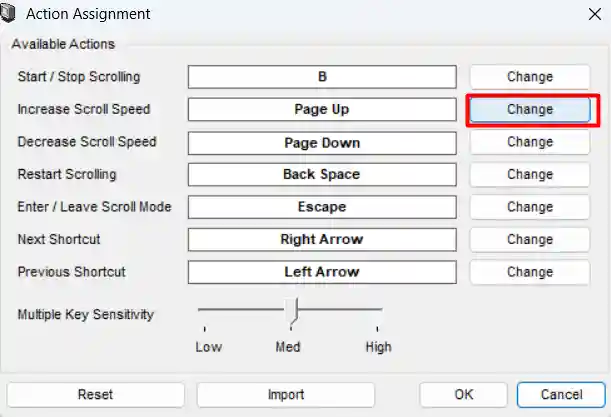Image resolution: width=611 pixels, height=417 pixels.
Task: Reset all action assignments
Action: (x=95, y=394)
